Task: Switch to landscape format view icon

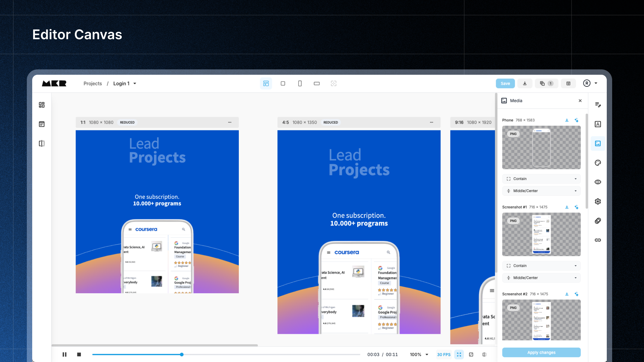Action: coord(317,83)
